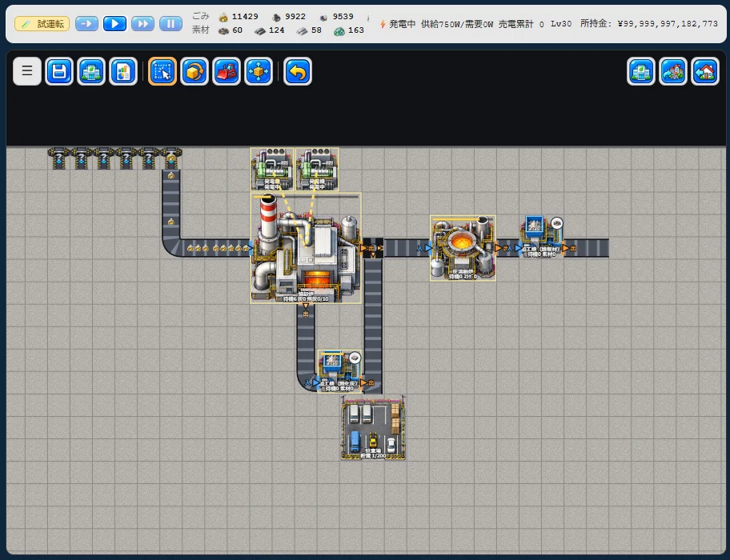The width and height of the screenshot is (730, 560).
Task: Click the 売電累計 sold power total
Action: (521, 24)
